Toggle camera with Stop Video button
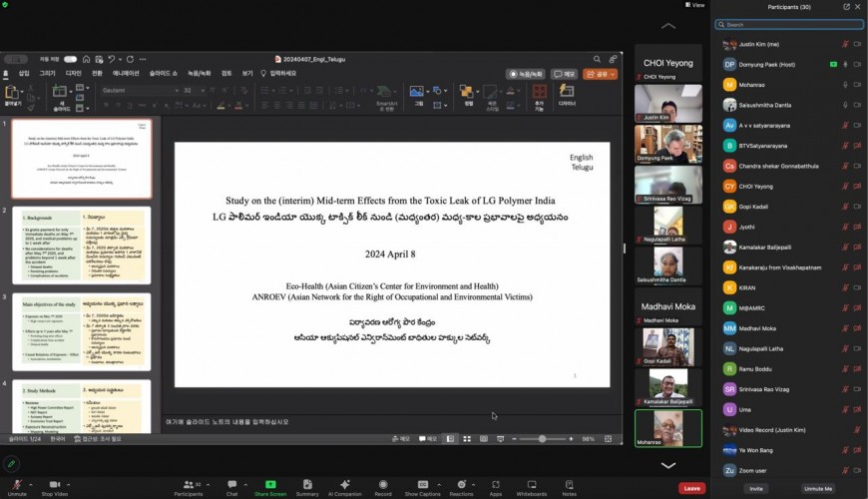This screenshot has width=868, height=499. click(54, 486)
